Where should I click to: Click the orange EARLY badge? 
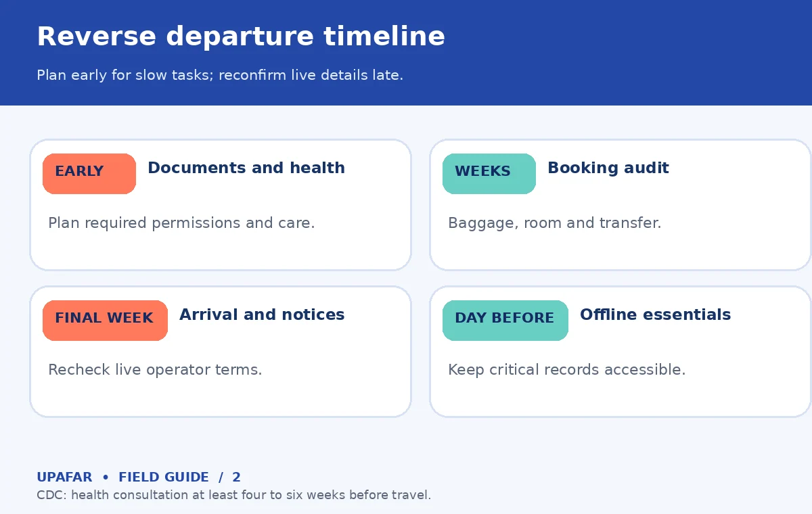pyautogui.click(x=89, y=174)
